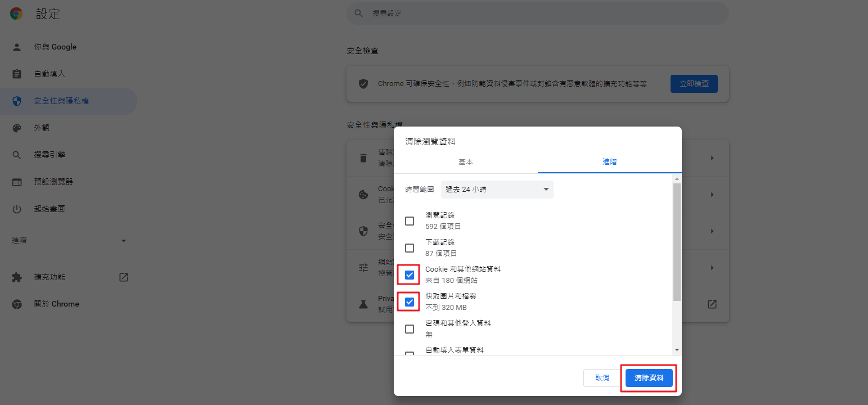Click the 清除資料 button
This screenshot has width=868, height=405.
point(648,378)
